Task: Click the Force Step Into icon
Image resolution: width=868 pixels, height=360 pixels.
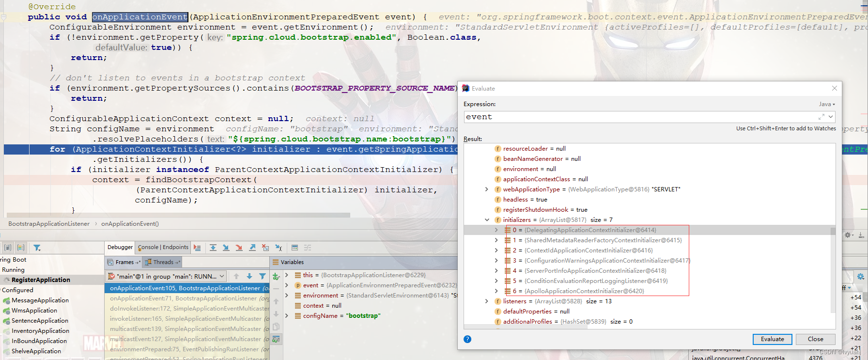Action: [x=239, y=248]
